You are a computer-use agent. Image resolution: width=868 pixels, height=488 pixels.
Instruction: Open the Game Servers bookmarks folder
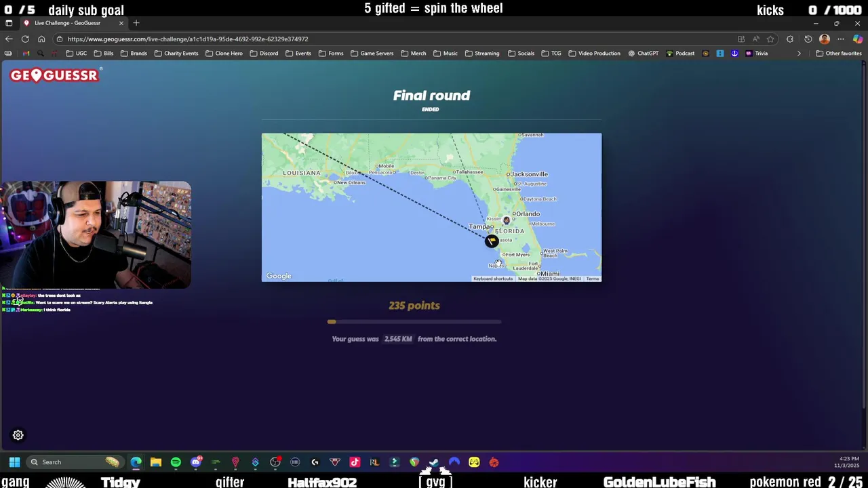tap(372, 54)
